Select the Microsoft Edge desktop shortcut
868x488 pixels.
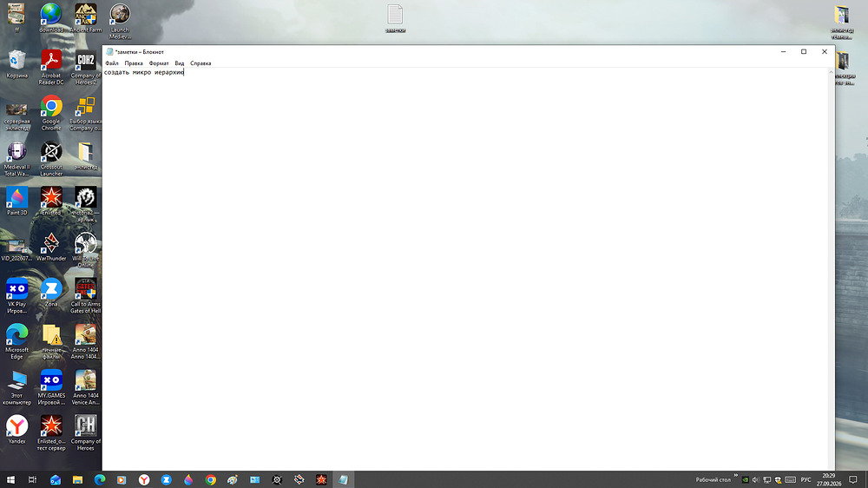16,342
